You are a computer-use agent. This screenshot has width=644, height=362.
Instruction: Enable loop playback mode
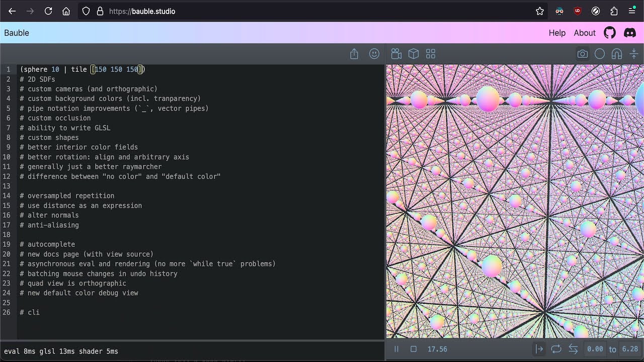tap(556, 349)
